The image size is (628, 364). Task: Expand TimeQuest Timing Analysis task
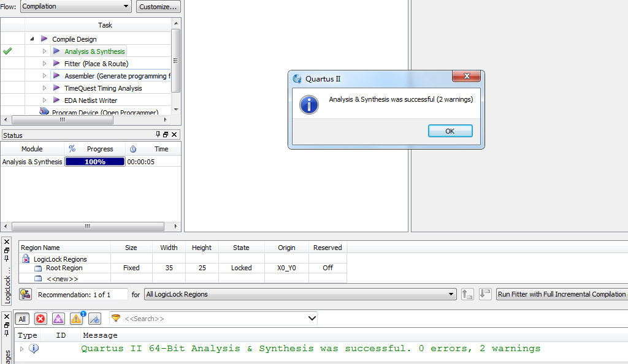coord(44,88)
